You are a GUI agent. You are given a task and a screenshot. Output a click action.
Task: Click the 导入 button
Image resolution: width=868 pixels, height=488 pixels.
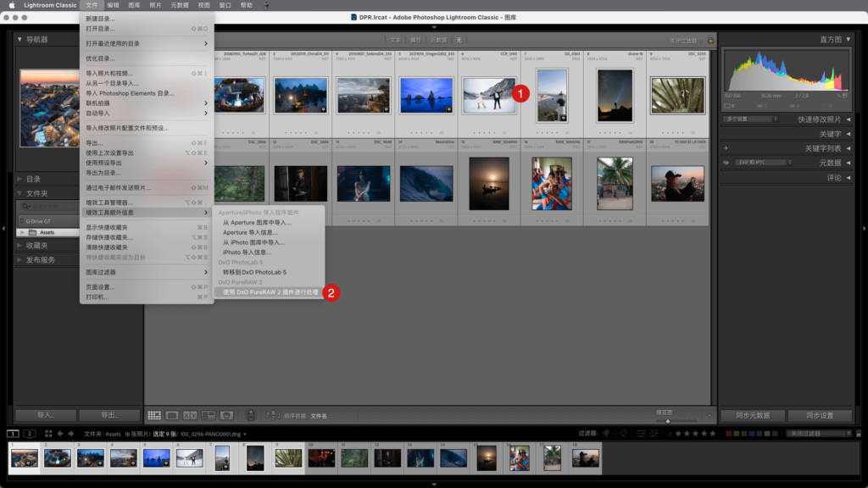[x=46, y=415]
